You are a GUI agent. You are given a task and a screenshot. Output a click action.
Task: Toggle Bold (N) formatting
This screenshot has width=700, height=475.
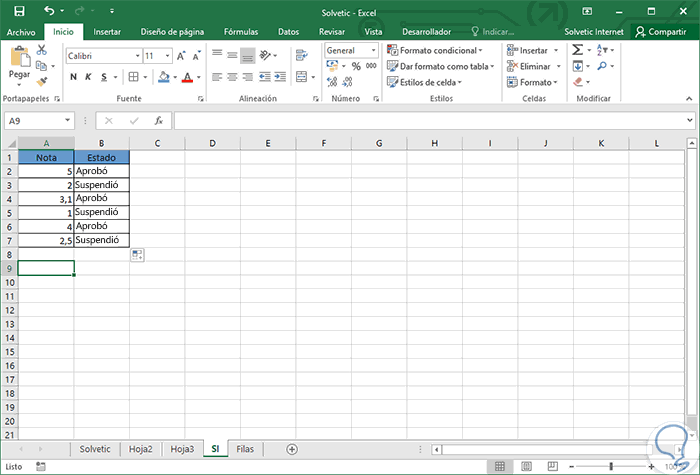coord(73,77)
